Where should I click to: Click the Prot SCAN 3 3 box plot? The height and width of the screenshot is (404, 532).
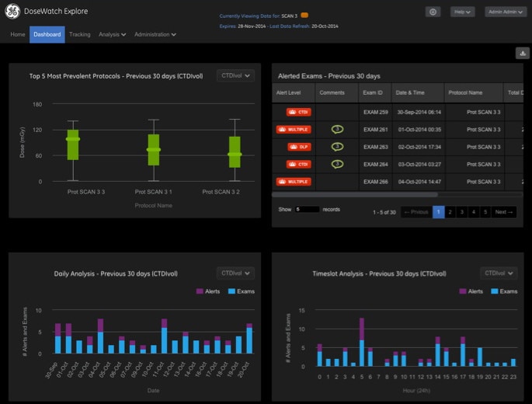tap(73, 145)
